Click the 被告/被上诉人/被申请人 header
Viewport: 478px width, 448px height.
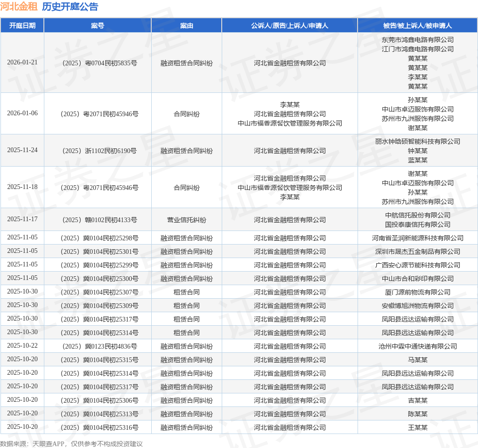418,26
